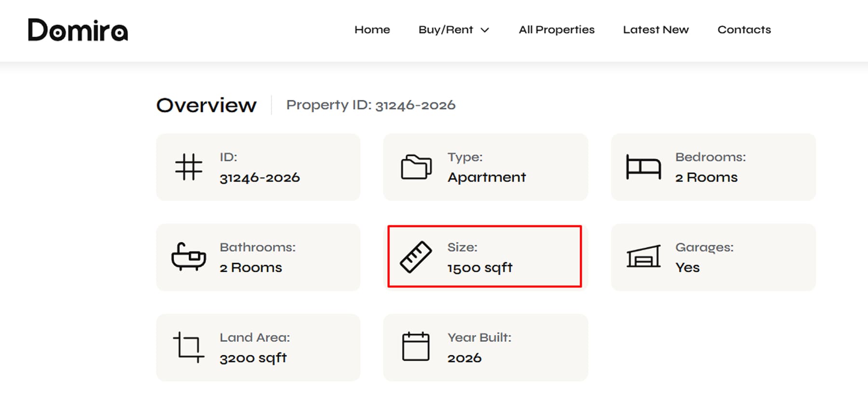Viewport: 868px width, 405px height.
Task: Select the 1500 sqft size value
Action: click(x=480, y=268)
